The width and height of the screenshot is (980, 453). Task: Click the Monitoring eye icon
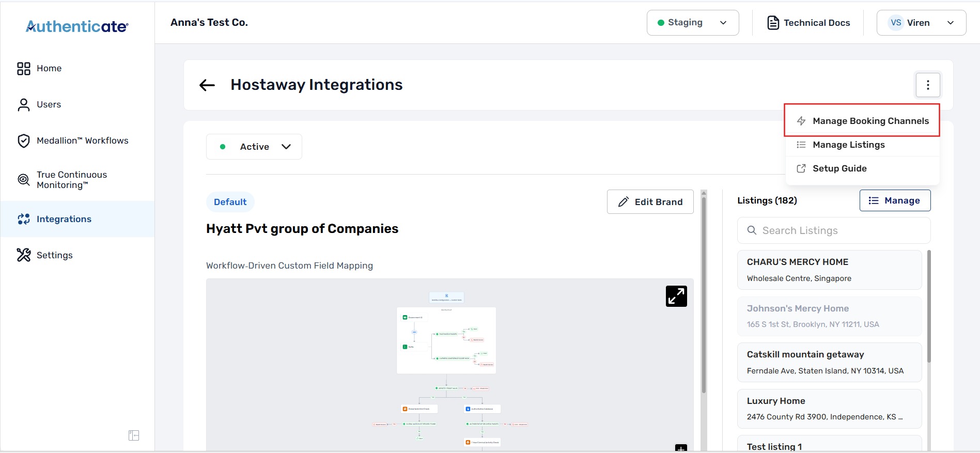point(24,180)
